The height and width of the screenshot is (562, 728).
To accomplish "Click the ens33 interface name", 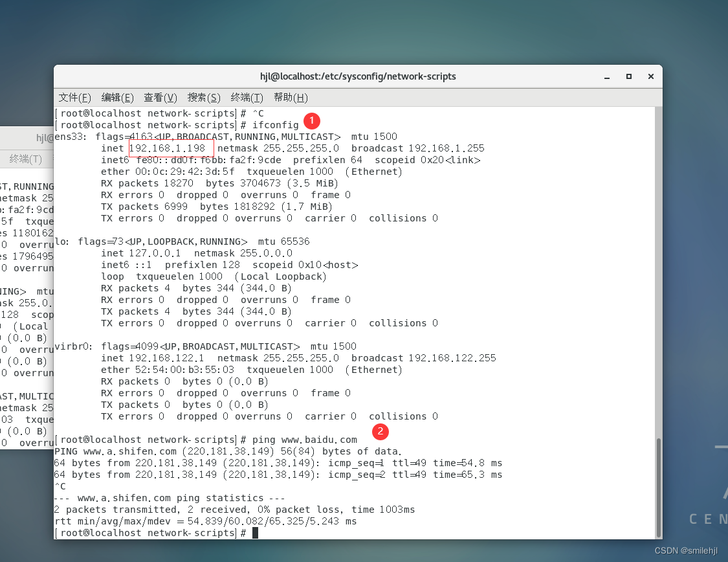I will [x=70, y=137].
